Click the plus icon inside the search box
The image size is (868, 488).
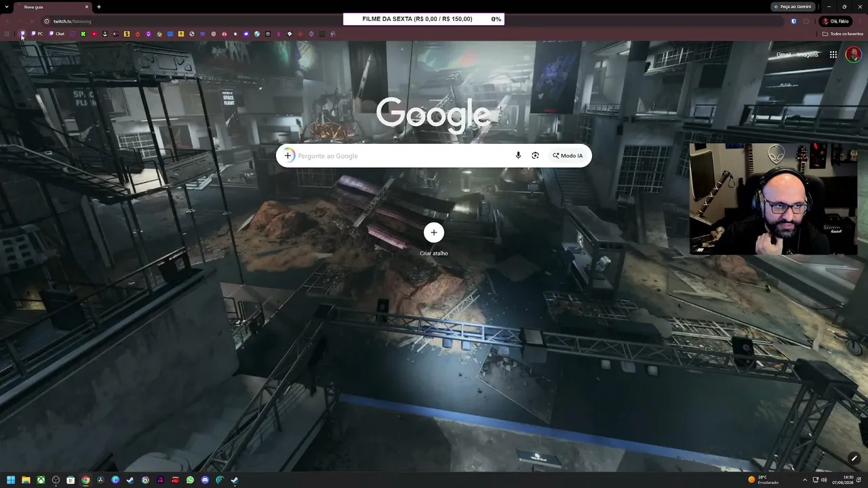[x=288, y=156]
